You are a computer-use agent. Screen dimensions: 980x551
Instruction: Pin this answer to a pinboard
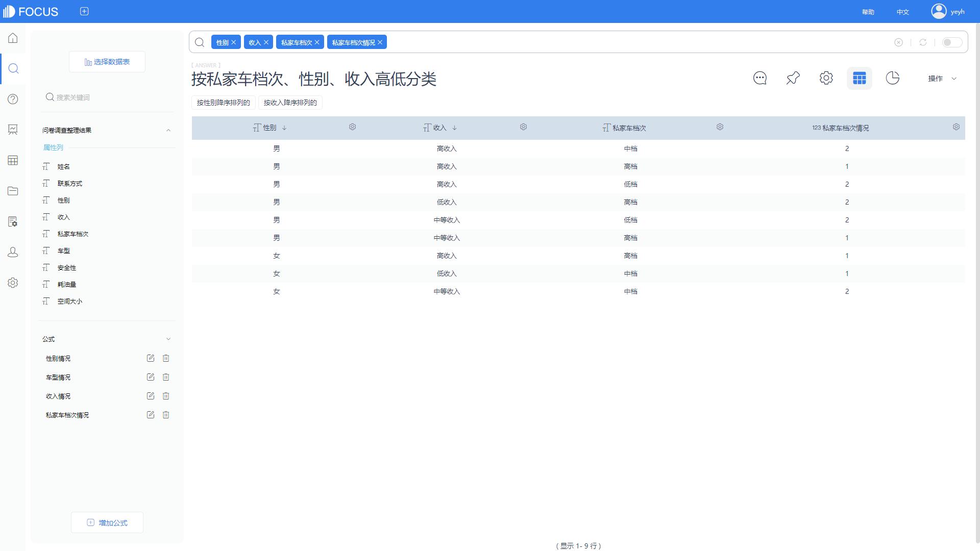click(x=793, y=78)
